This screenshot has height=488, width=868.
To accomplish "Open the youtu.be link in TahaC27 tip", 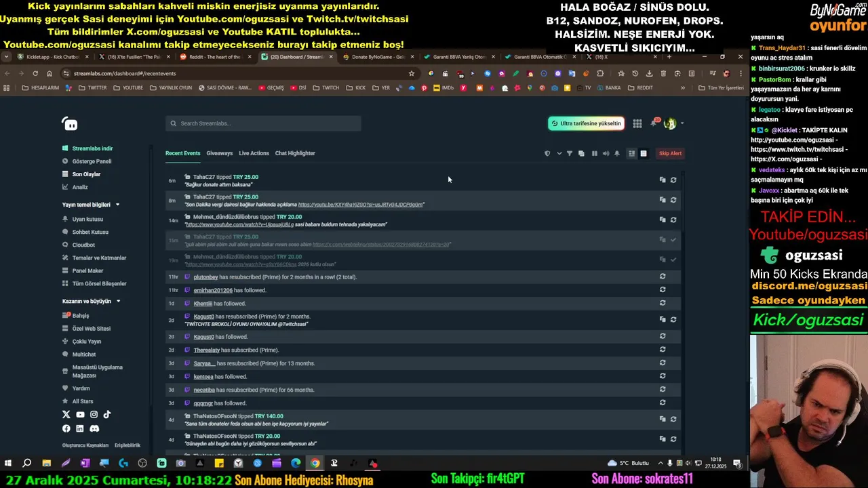I will pos(360,204).
